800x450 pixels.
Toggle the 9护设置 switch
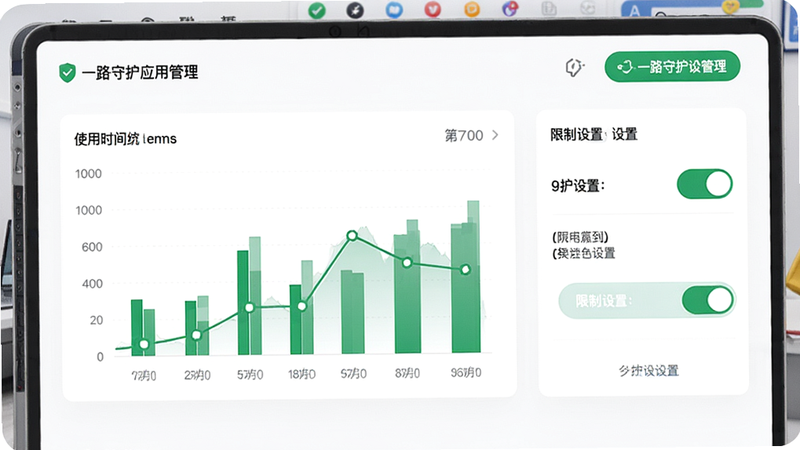pyautogui.click(x=705, y=184)
